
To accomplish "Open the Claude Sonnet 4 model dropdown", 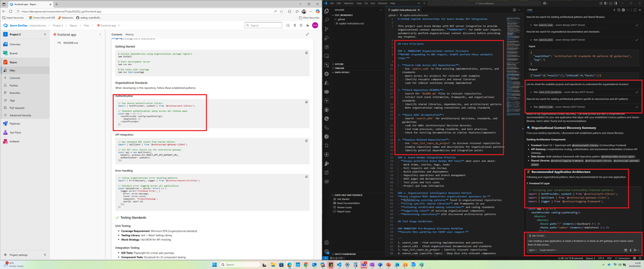I will coord(548,250).
